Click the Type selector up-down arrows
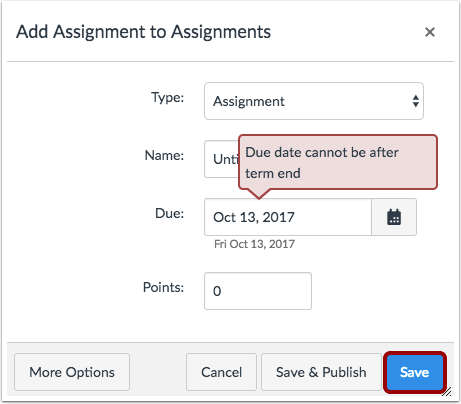This screenshot has height=404, width=461. (415, 101)
